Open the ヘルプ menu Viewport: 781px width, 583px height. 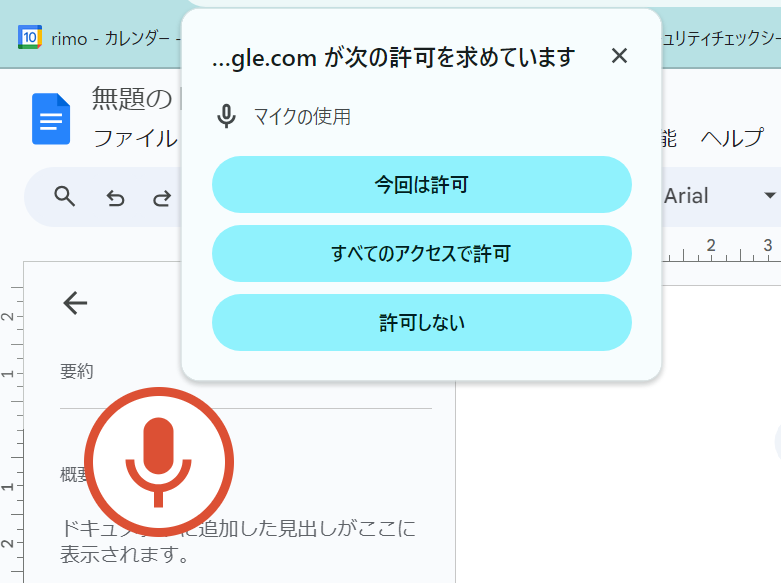pyautogui.click(x=732, y=138)
